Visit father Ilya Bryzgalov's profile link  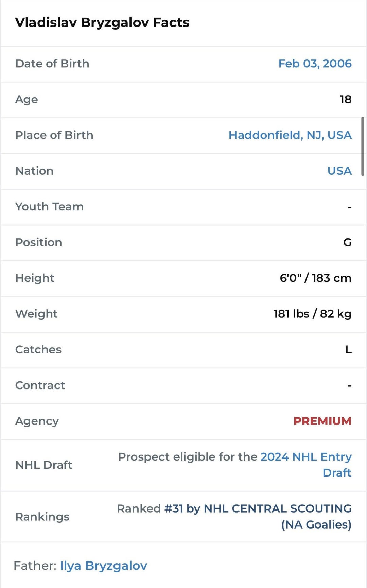[104, 566]
